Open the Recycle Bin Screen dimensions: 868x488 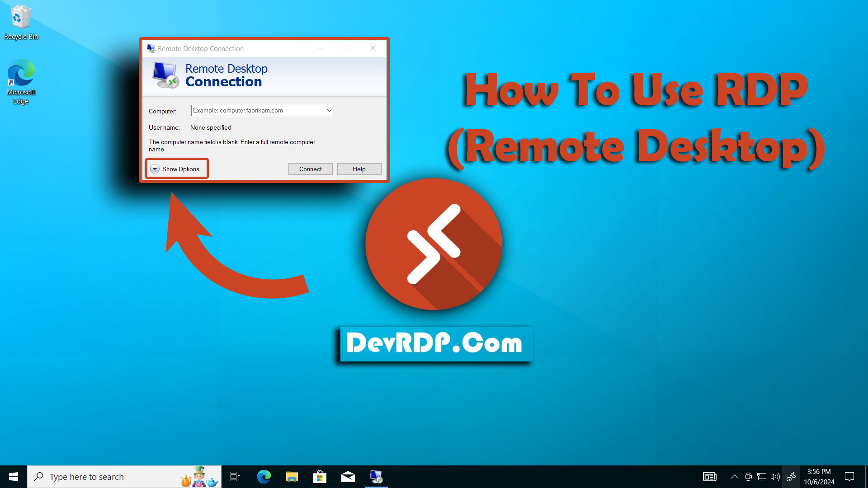(20, 19)
